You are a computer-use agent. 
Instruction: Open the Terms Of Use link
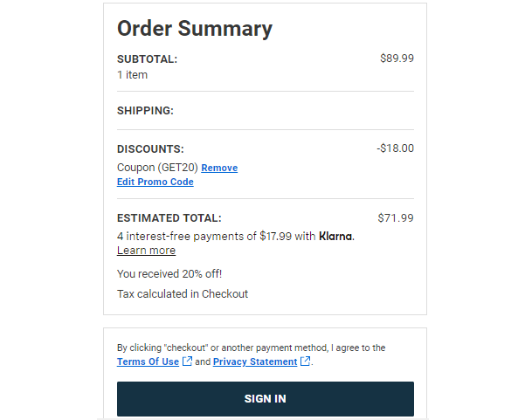point(148,361)
